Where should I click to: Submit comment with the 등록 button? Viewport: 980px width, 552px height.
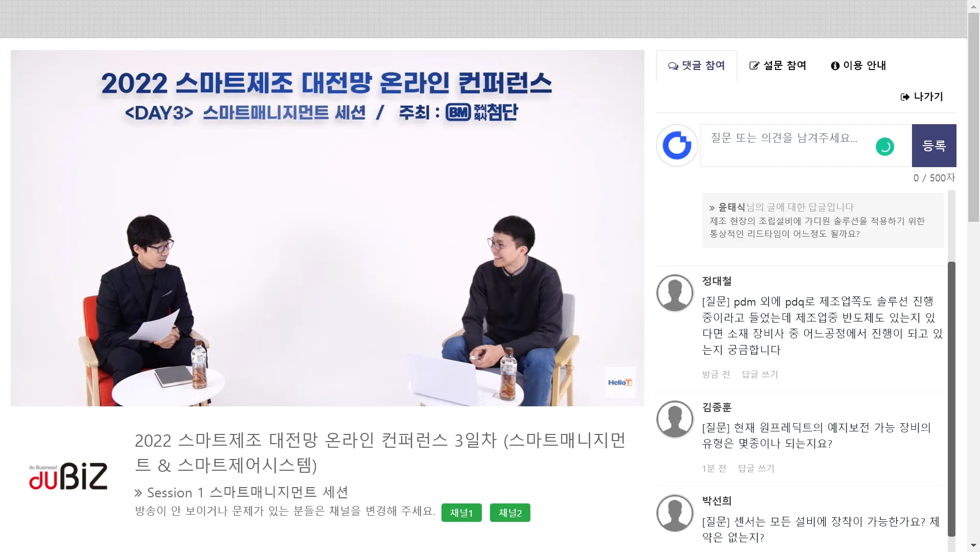pyautogui.click(x=934, y=146)
